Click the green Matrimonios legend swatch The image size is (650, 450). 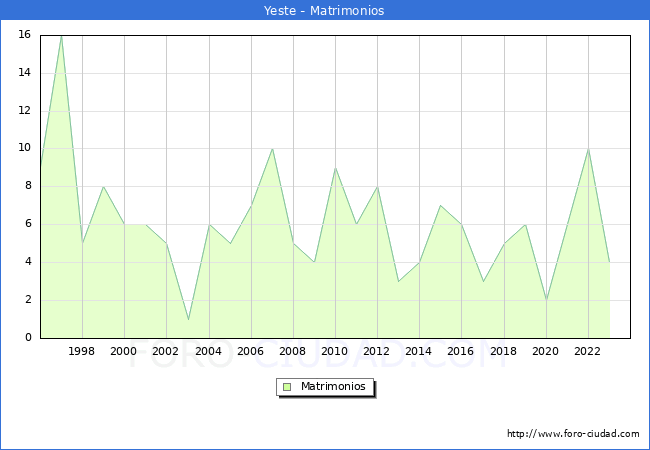point(286,386)
